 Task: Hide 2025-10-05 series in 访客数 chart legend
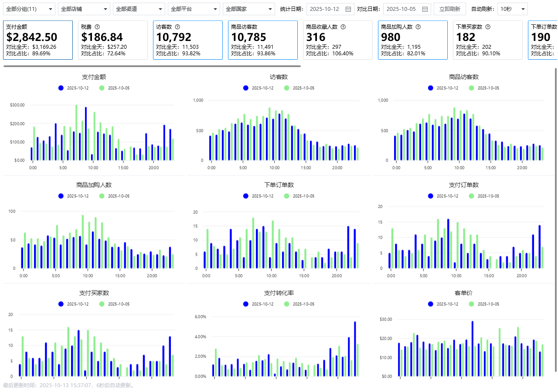click(287, 88)
